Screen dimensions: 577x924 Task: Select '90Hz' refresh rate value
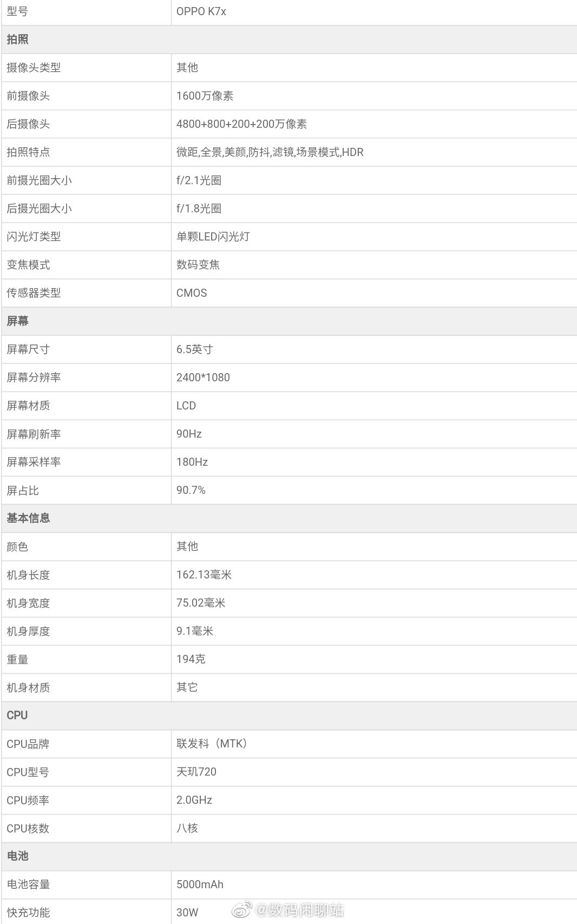coord(189,434)
